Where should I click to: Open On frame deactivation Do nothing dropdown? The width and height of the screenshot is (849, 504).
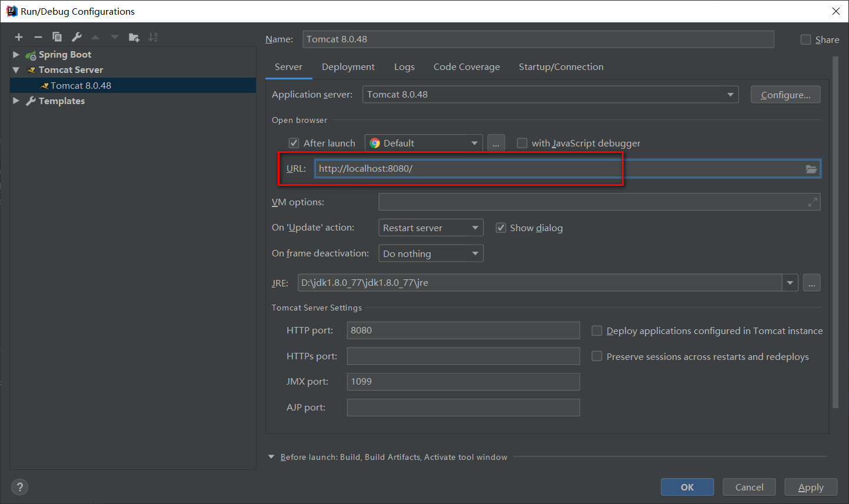coord(431,253)
